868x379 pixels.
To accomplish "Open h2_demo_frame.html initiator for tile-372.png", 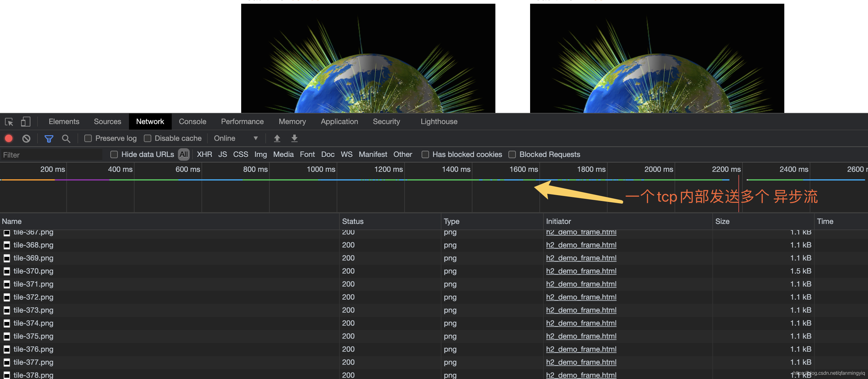I will 581,297.
